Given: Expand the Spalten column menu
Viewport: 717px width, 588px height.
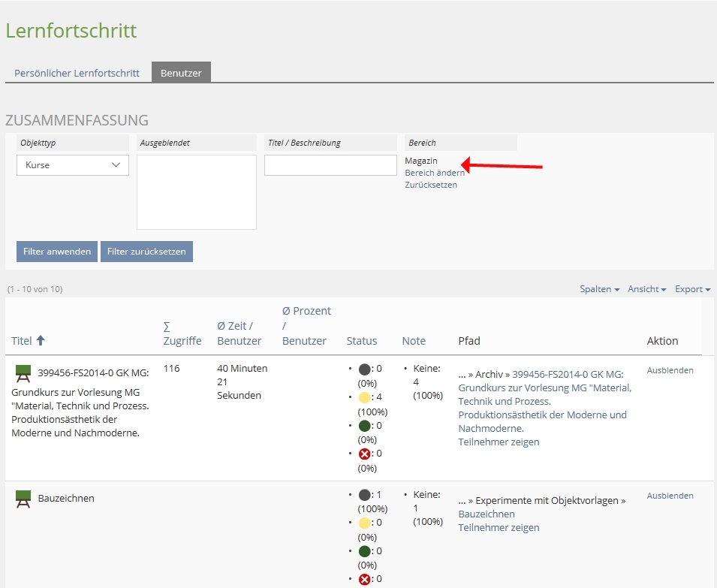Looking at the screenshot, I should click(599, 289).
